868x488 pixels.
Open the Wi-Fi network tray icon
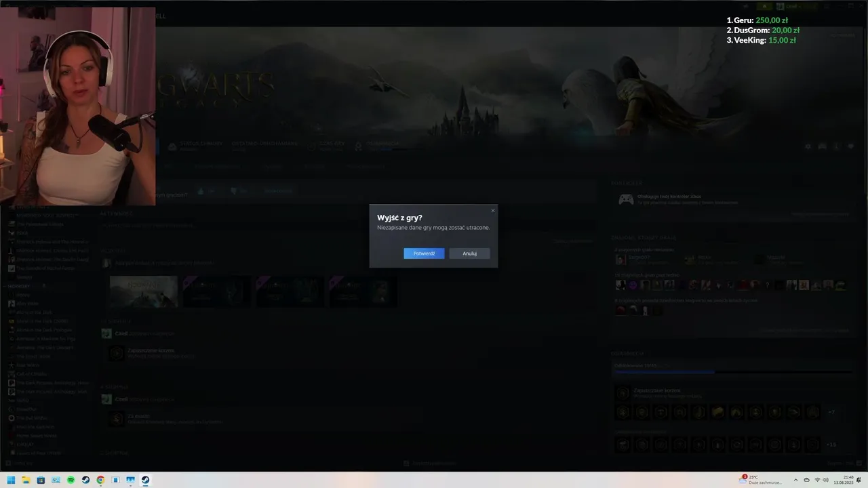[x=817, y=480]
